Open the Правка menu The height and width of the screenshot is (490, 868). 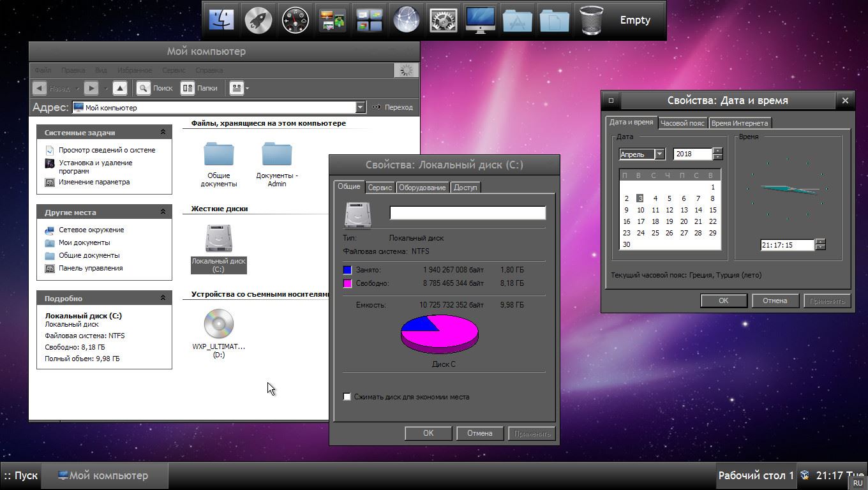(x=73, y=70)
